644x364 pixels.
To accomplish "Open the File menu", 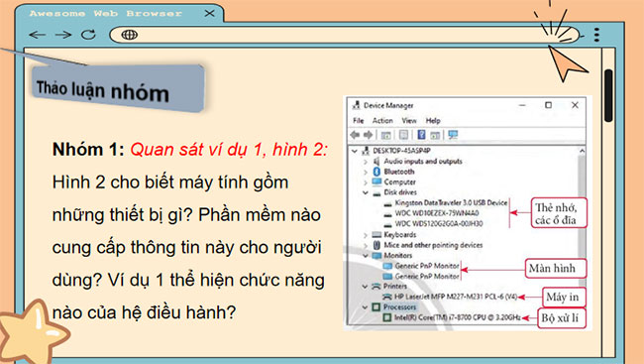I will pos(358,121).
